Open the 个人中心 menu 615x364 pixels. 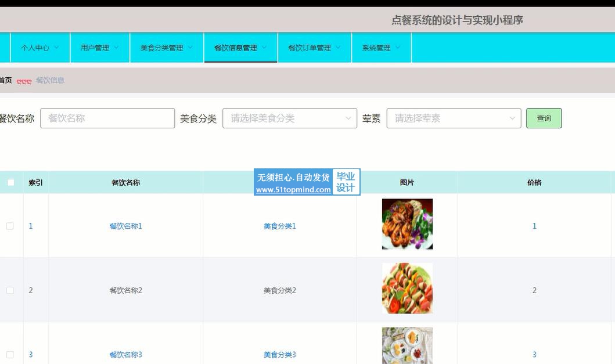(x=40, y=48)
